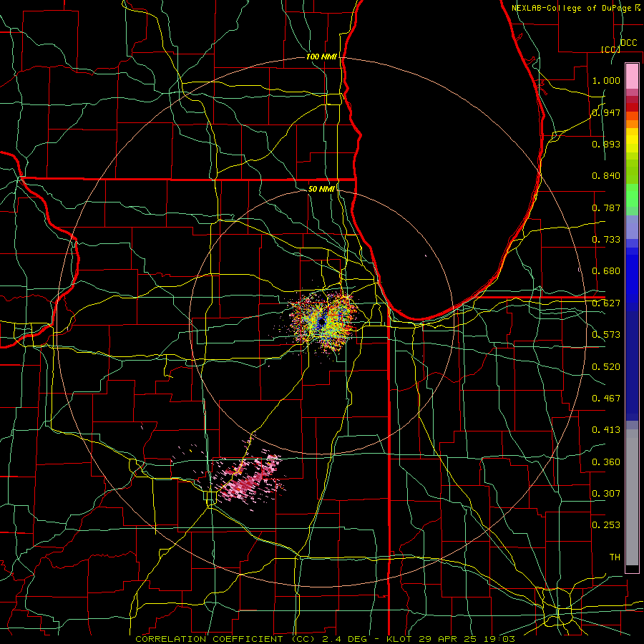Select the 0.253 scale value
Viewport: 644px width, 644px height.
tap(606, 525)
